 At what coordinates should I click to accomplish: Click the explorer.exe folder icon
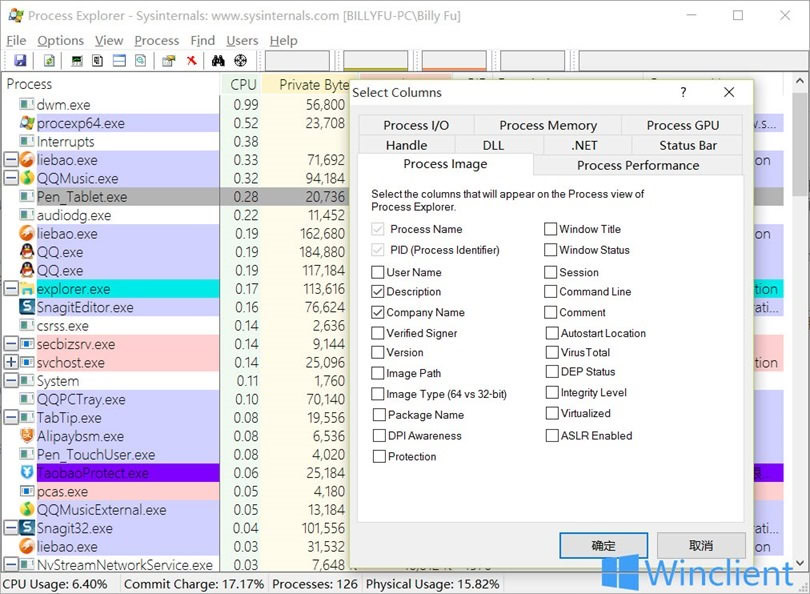click(x=27, y=289)
